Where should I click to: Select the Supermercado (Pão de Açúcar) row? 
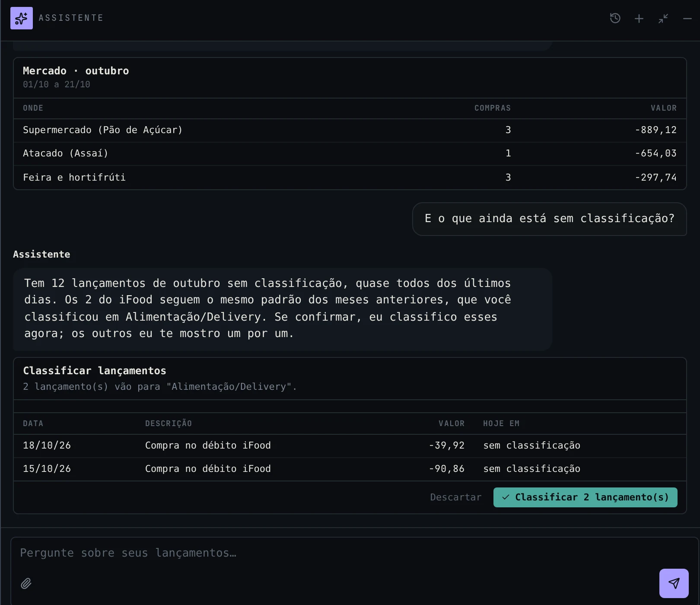(350, 130)
